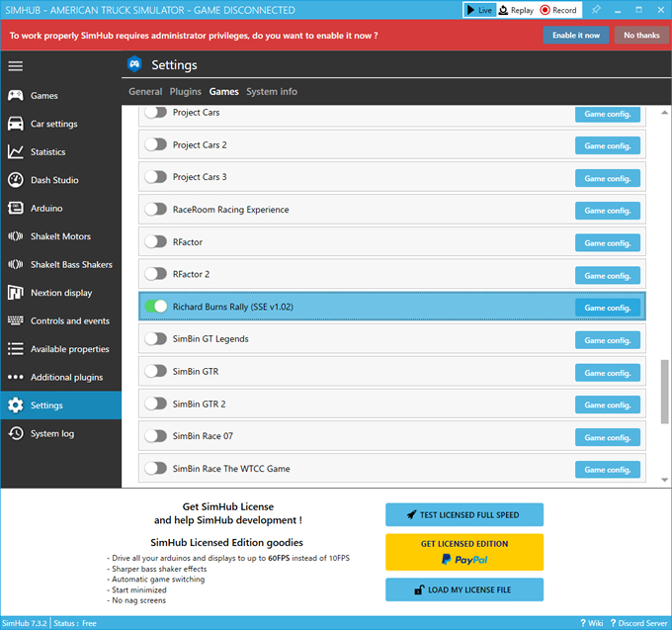The image size is (672, 630).
Task: Toggle the first RFactor game switch
Action: 155,241
